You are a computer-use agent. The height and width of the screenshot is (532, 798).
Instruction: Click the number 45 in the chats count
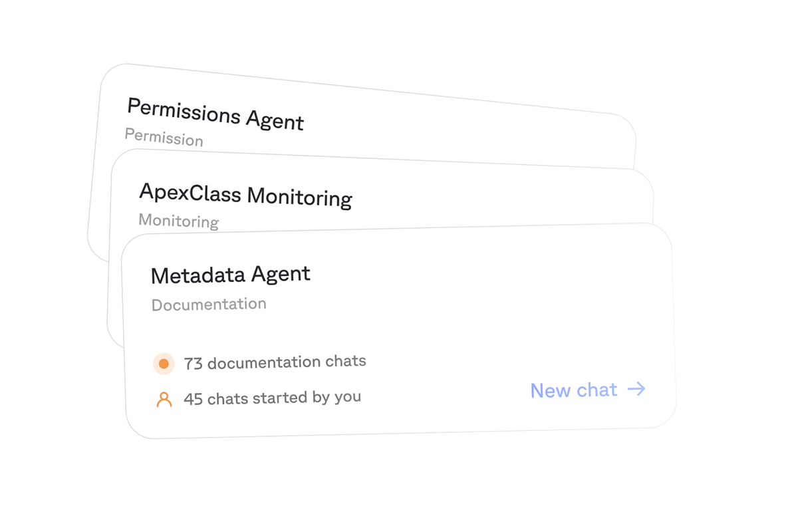pos(193,400)
